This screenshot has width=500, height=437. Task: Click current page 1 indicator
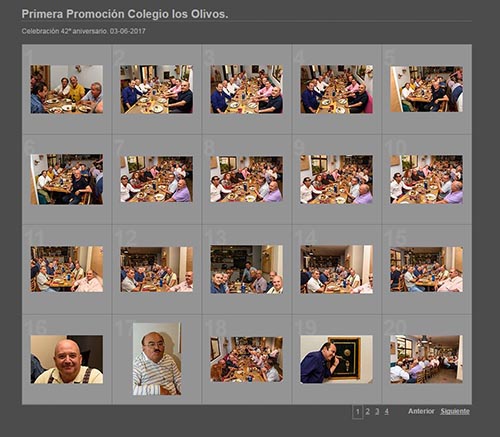tap(357, 412)
